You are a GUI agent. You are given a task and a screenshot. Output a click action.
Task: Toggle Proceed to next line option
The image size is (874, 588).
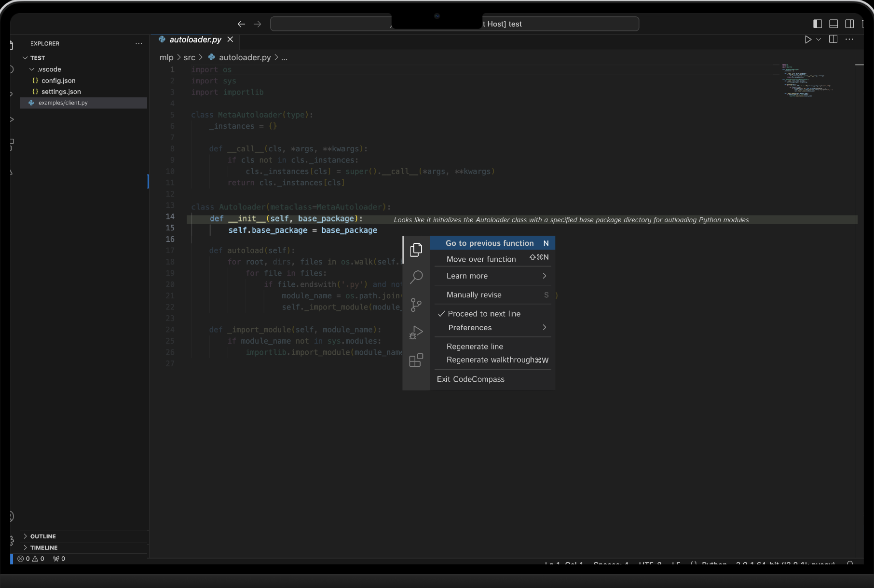492,314
